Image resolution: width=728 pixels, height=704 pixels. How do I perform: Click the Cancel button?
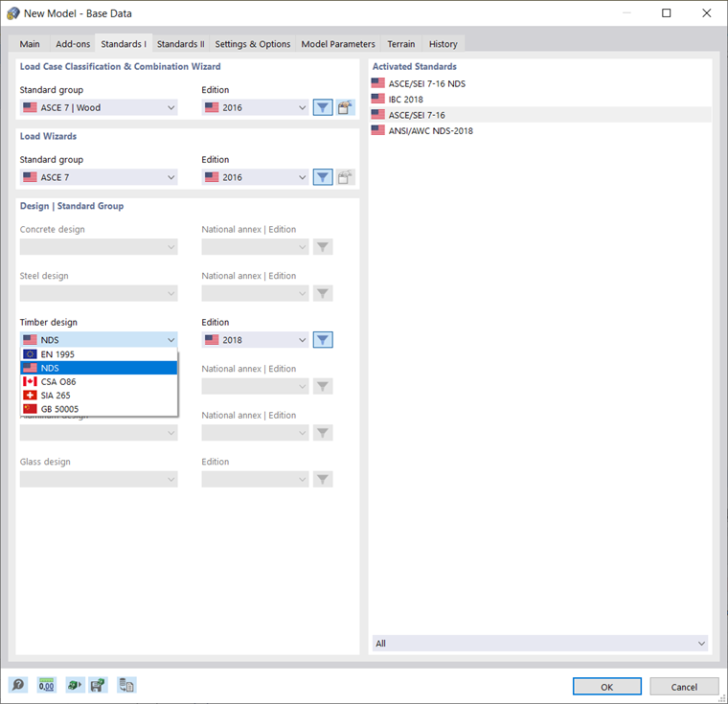[684, 687]
